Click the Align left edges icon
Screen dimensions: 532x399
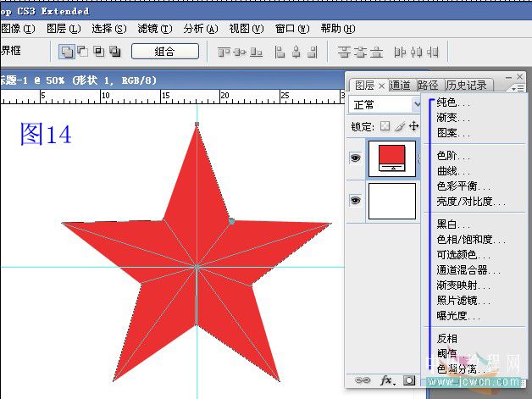click(280, 53)
